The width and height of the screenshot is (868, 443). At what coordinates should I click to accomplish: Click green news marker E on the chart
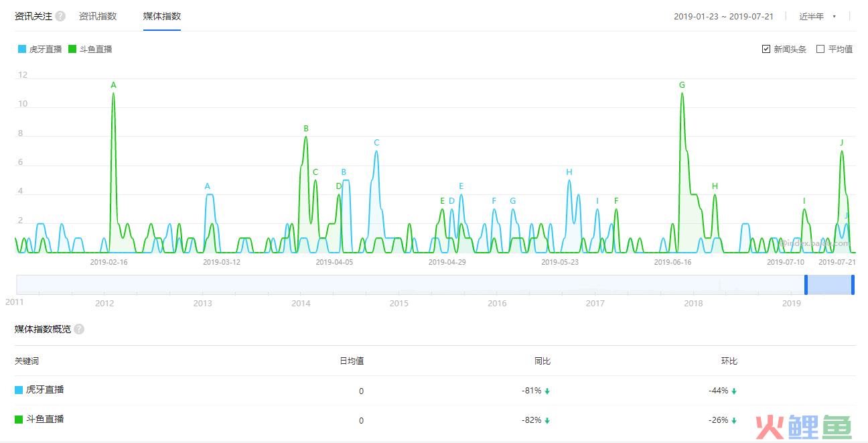[442, 201]
